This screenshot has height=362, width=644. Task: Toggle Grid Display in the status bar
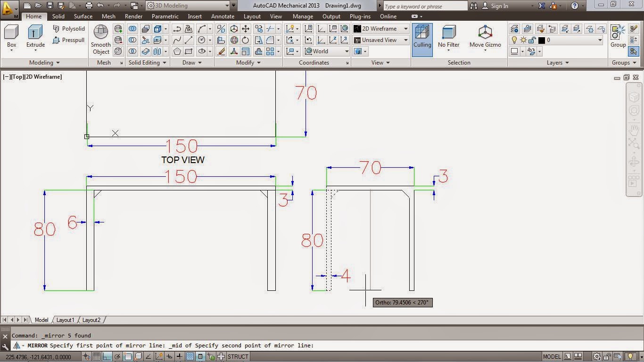97,356
